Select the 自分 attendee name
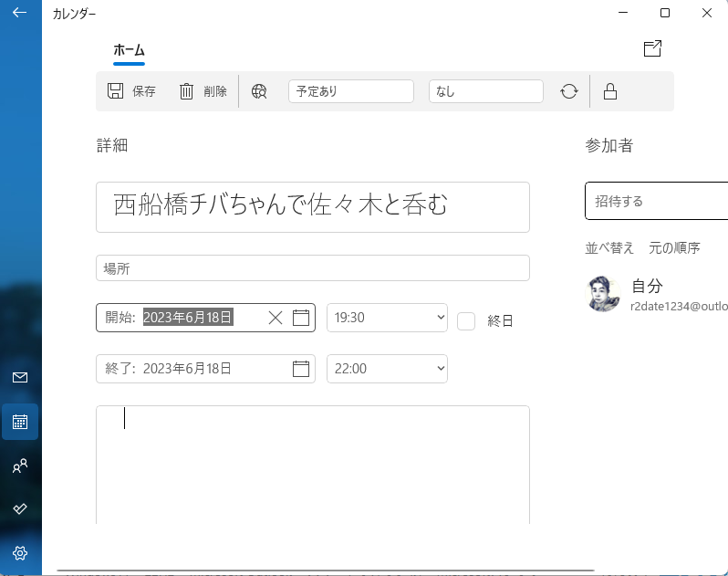 [647, 286]
